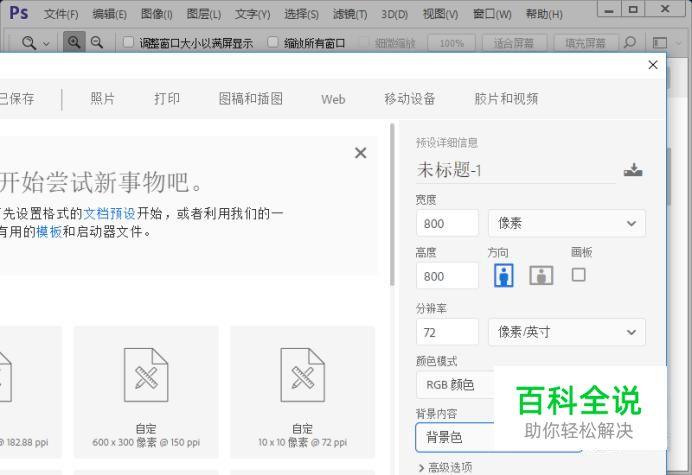The height and width of the screenshot is (475, 692).
Task: Choose portrait orientation icon
Action: (504, 275)
